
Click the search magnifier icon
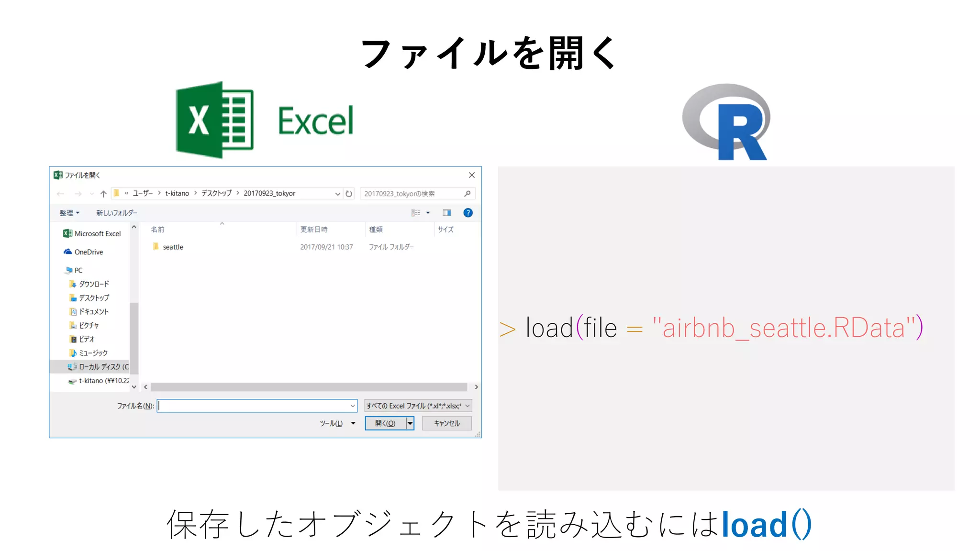tap(468, 193)
